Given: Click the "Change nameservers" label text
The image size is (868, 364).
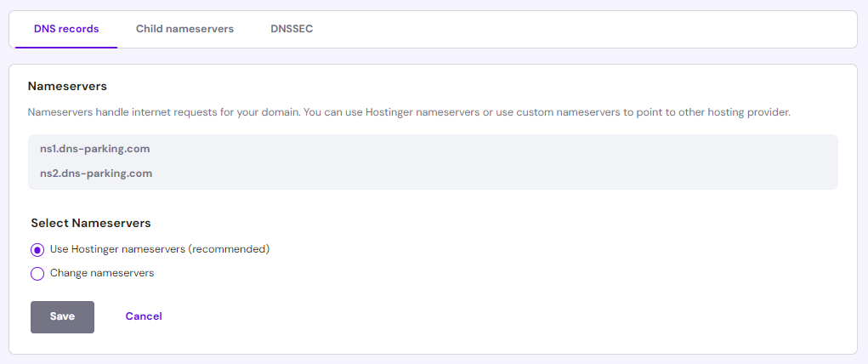Looking at the screenshot, I should point(102,273).
